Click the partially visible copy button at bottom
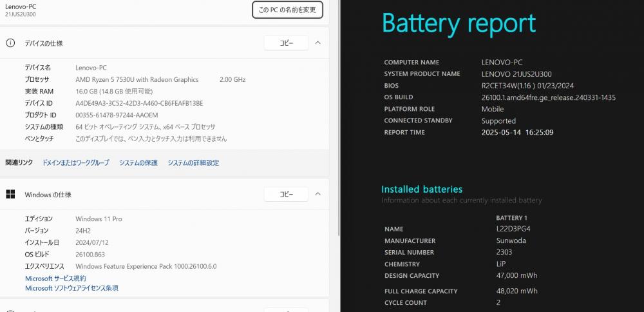 pos(287,309)
